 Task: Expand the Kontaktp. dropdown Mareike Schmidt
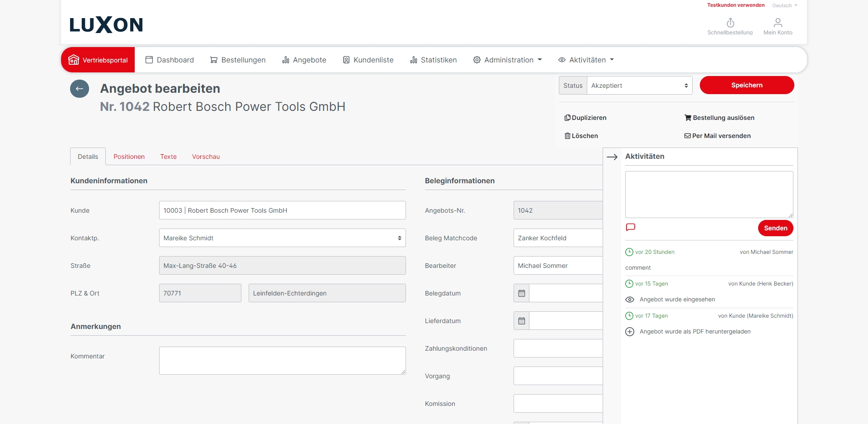(x=282, y=238)
